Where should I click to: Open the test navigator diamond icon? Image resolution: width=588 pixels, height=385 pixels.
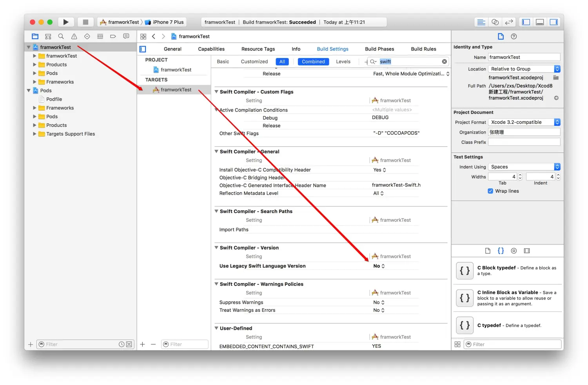coord(87,36)
